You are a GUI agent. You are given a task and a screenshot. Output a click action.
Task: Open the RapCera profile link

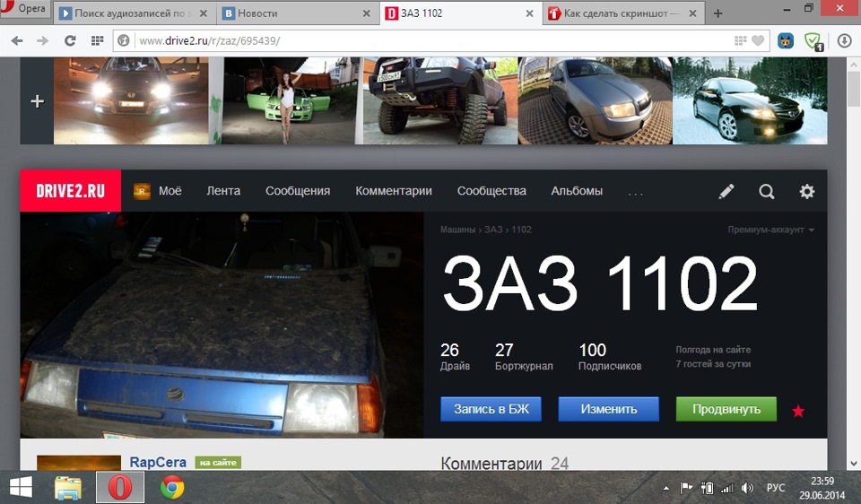click(158, 462)
